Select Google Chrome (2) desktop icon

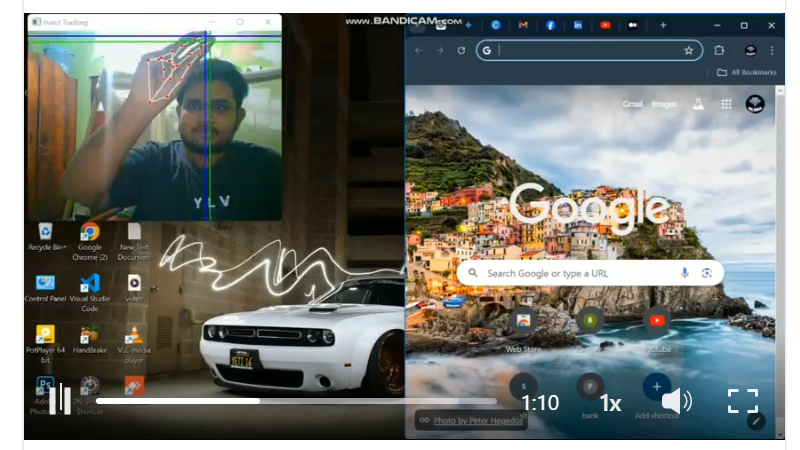tap(90, 242)
